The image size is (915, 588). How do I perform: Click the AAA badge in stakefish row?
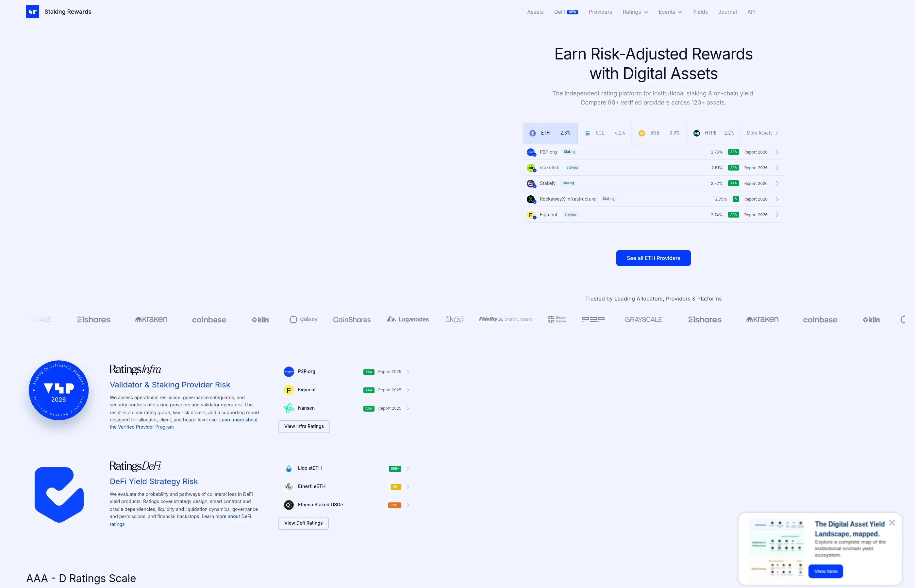point(733,168)
